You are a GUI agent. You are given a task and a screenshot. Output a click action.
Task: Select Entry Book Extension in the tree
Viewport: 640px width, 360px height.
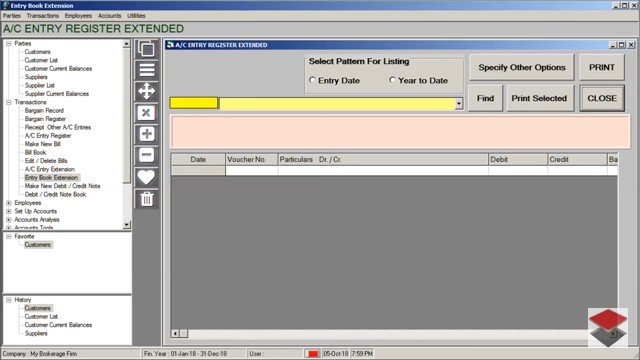[51, 178]
